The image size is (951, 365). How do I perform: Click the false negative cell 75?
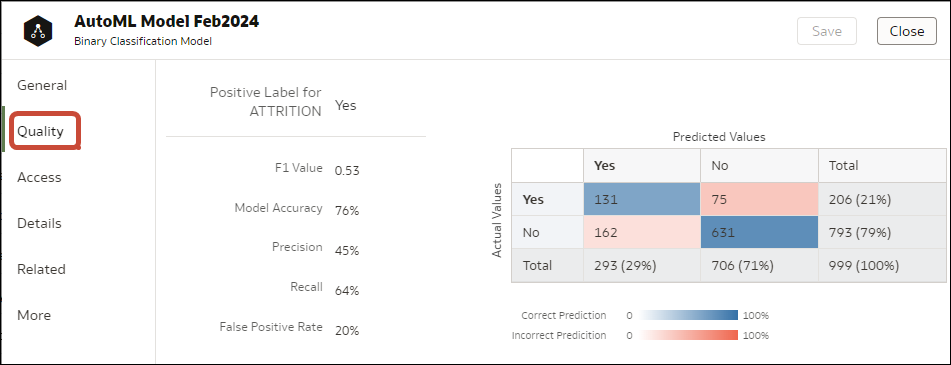[x=759, y=199]
